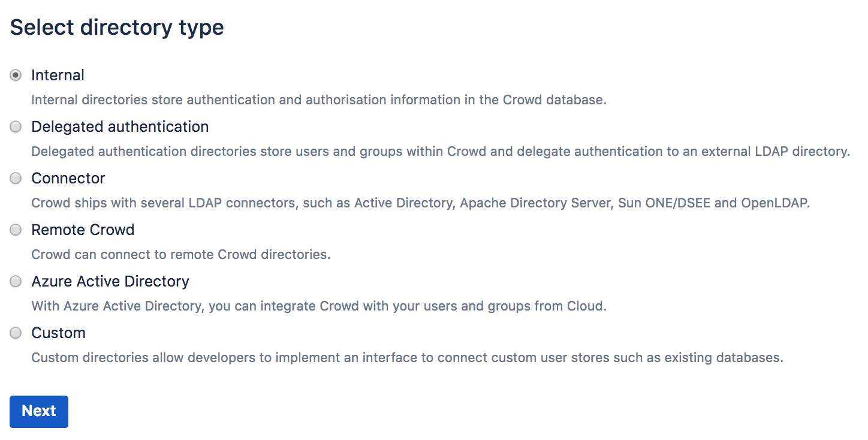Click the Internal option label

[x=58, y=75]
